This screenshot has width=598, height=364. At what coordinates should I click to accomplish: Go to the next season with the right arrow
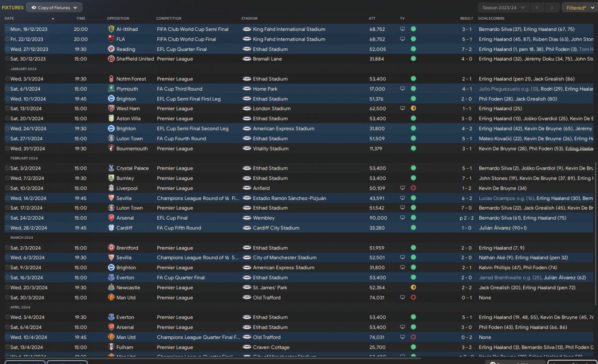click(553, 7)
